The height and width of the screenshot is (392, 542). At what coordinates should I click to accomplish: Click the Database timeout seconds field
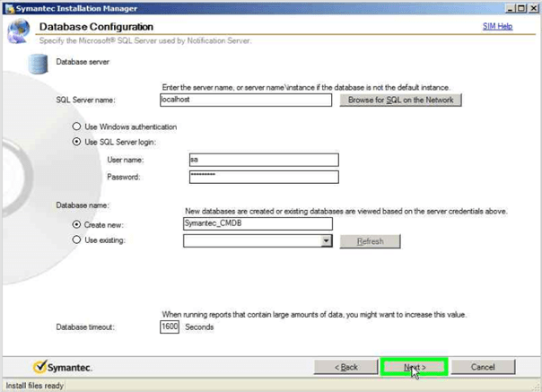point(170,327)
